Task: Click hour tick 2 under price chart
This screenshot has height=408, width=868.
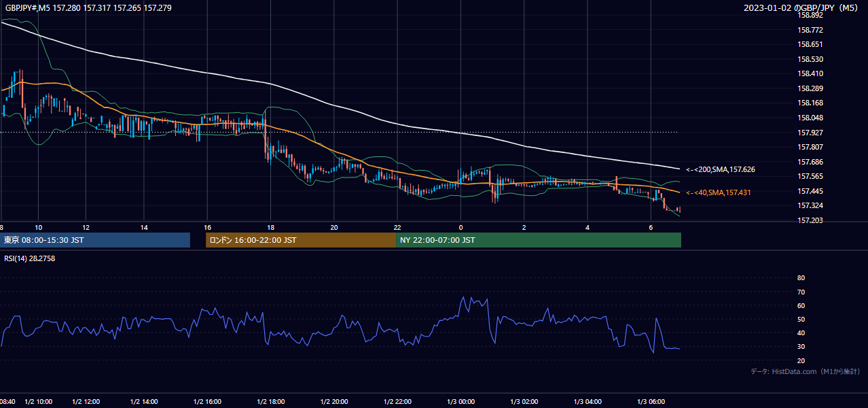Action: point(524,227)
